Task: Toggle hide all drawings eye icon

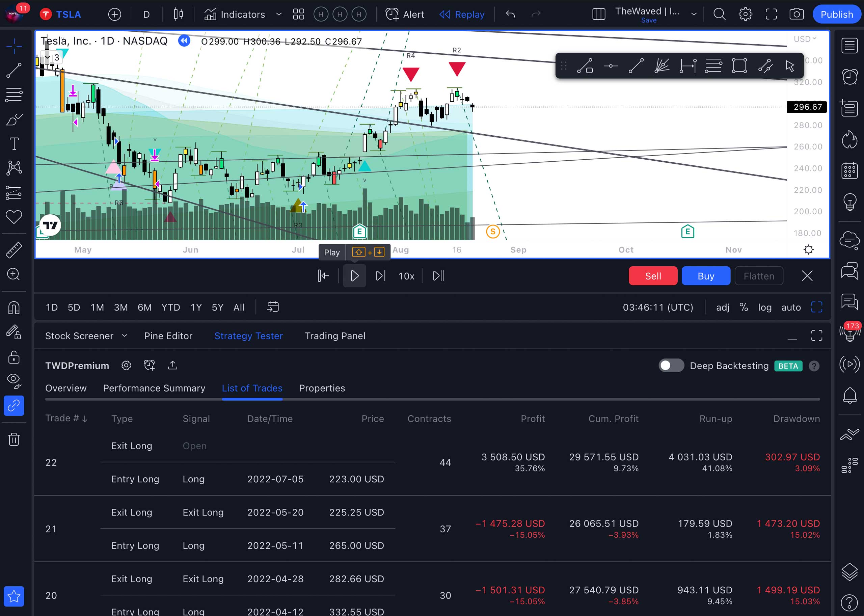Action: (14, 380)
